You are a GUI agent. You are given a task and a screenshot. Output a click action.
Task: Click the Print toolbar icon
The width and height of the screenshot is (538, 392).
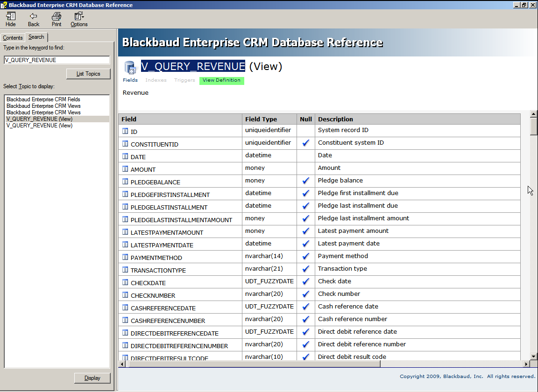point(56,19)
